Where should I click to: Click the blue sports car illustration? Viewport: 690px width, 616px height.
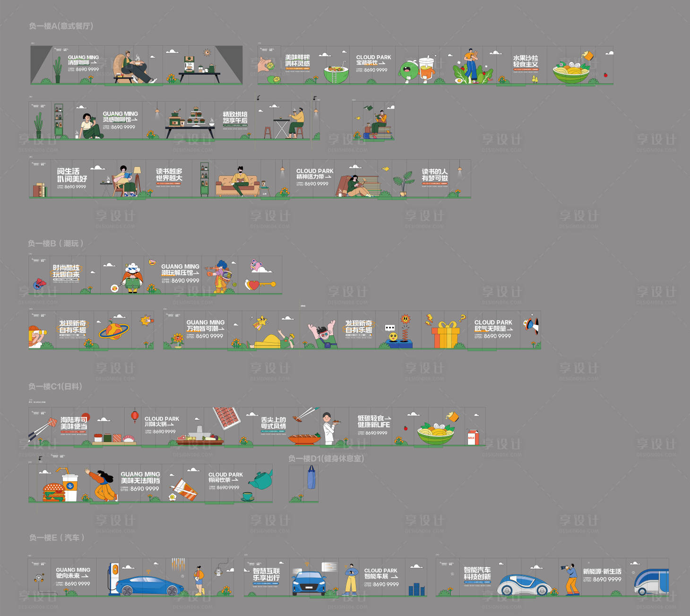(148, 586)
